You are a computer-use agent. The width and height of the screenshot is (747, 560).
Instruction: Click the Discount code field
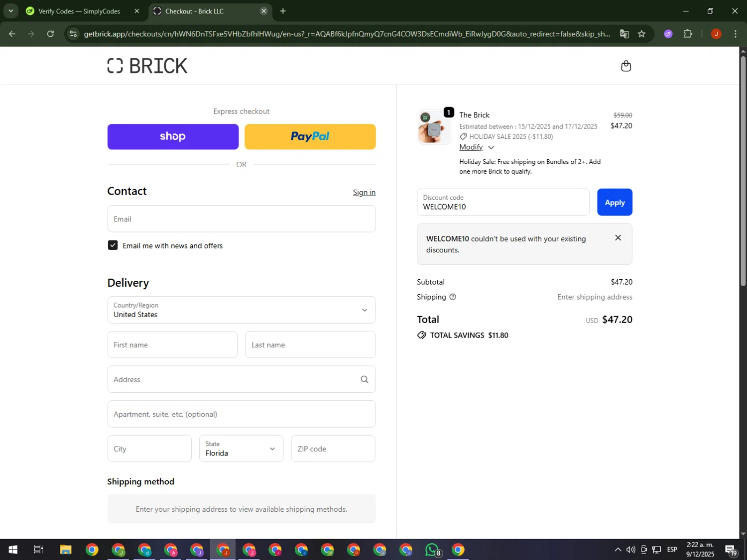503,202
